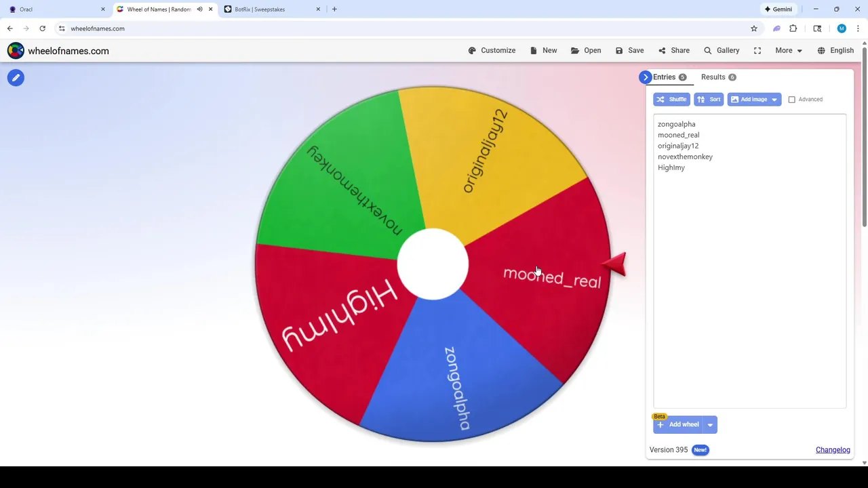Screen dimensions: 868x488
Task: Click the New! version badge
Action: click(x=700, y=450)
